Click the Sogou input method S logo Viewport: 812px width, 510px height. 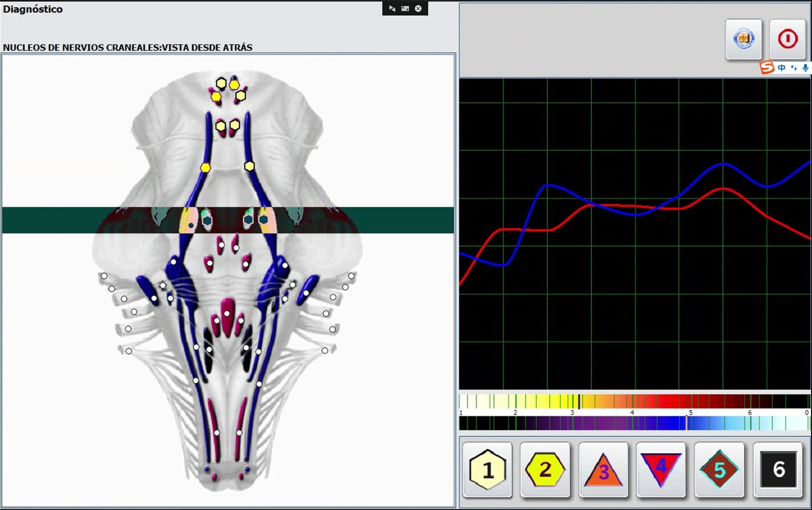pyautogui.click(x=767, y=68)
